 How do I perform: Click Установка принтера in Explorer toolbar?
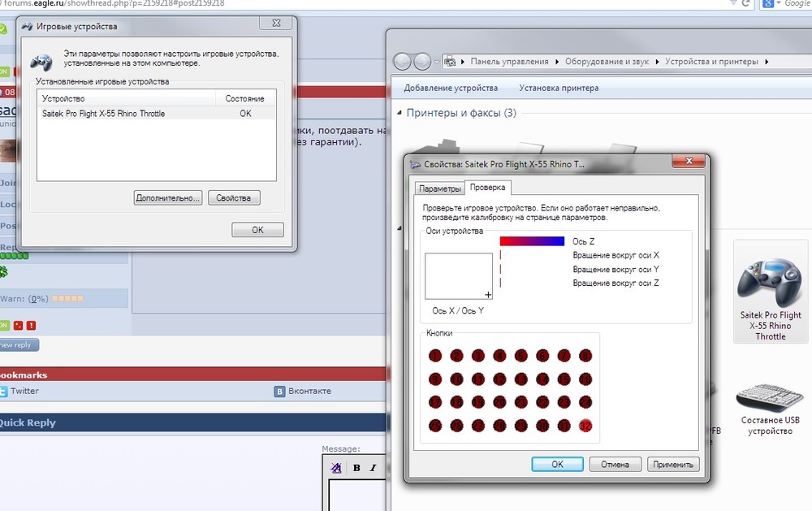pyautogui.click(x=559, y=88)
